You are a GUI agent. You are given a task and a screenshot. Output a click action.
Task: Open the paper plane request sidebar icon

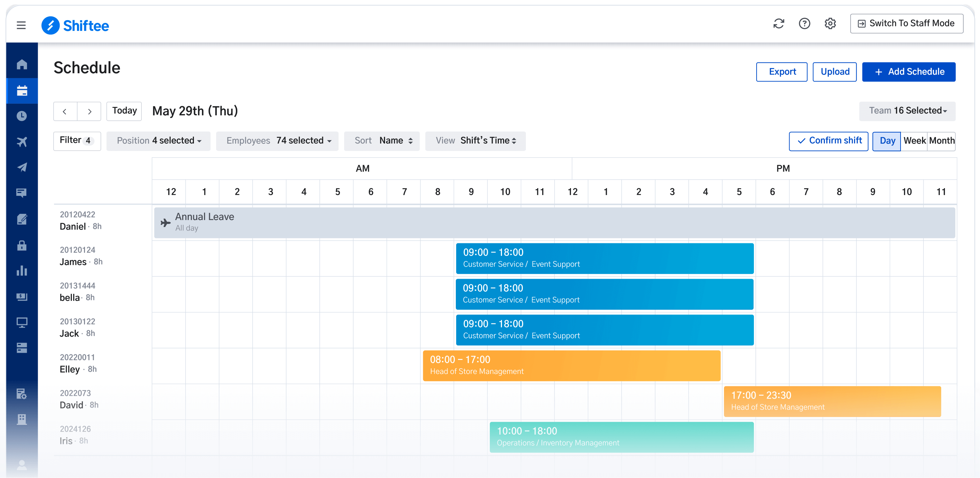(x=22, y=167)
